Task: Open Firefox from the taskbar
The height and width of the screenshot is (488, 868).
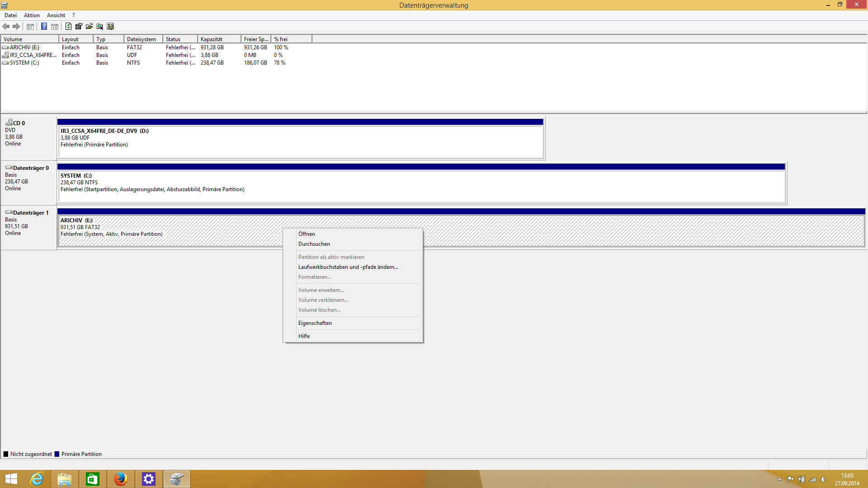Action: tap(120, 479)
